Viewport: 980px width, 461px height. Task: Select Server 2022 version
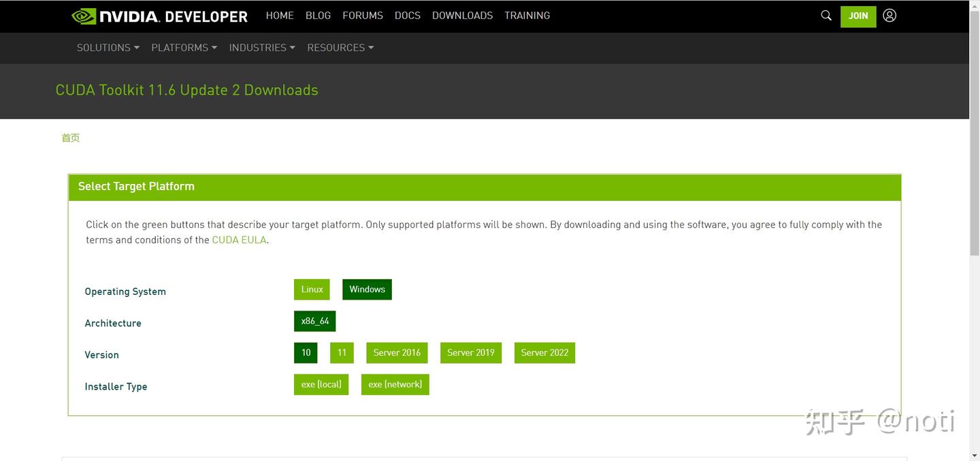[544, 353]
